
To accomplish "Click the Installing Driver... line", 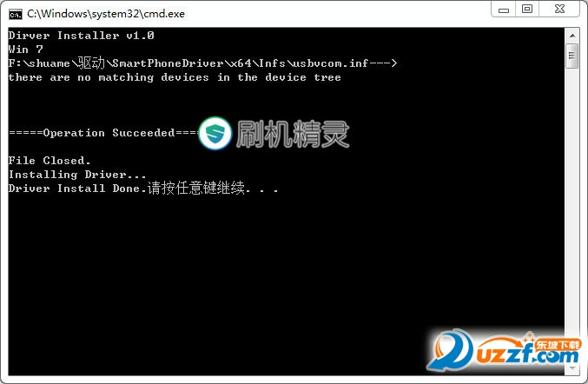I will (77, 175).
